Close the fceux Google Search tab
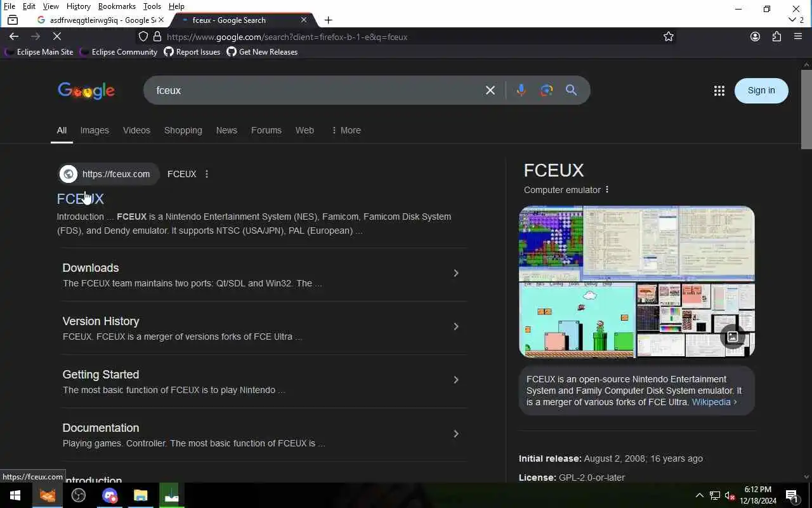Viewport: 812px width, 508px height. tap(303, 20)
